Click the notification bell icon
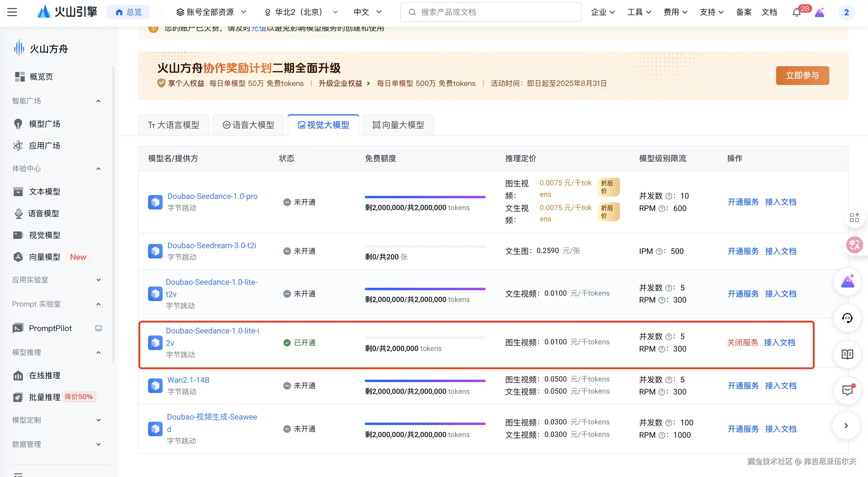 pos(796,12)
